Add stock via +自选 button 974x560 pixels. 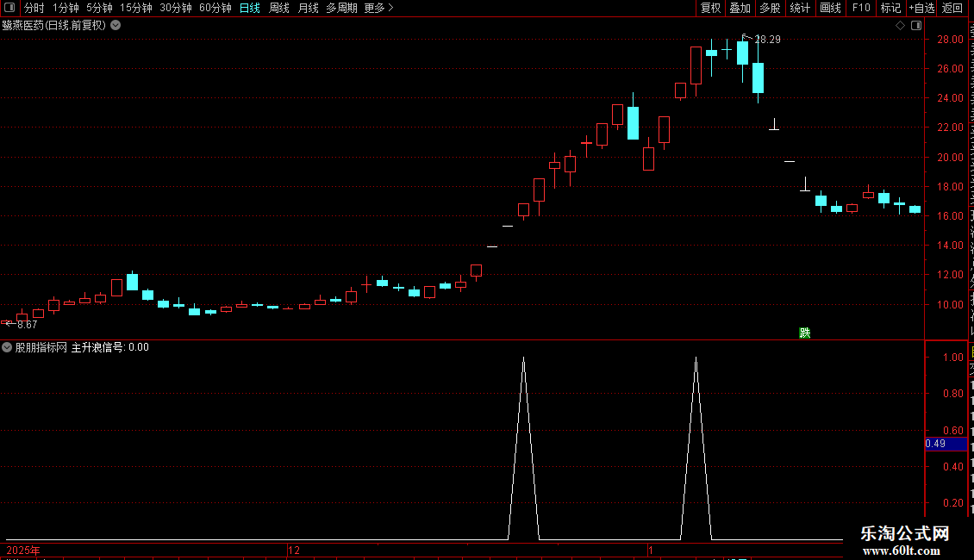pos(921,8)
